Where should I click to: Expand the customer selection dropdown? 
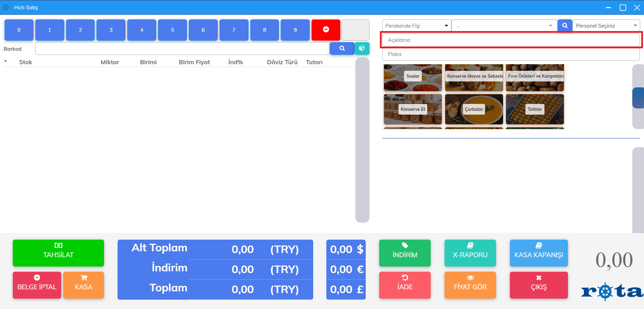[504, 26]
